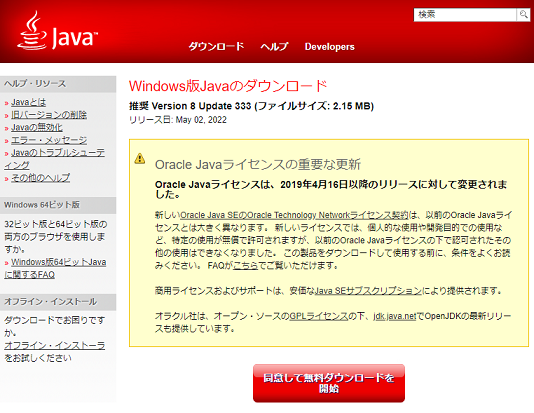The width and height of the screenshot is (534, 413).
Task: Open the Windows版64ビットJava FAQ link
Action: coord(55,268)
